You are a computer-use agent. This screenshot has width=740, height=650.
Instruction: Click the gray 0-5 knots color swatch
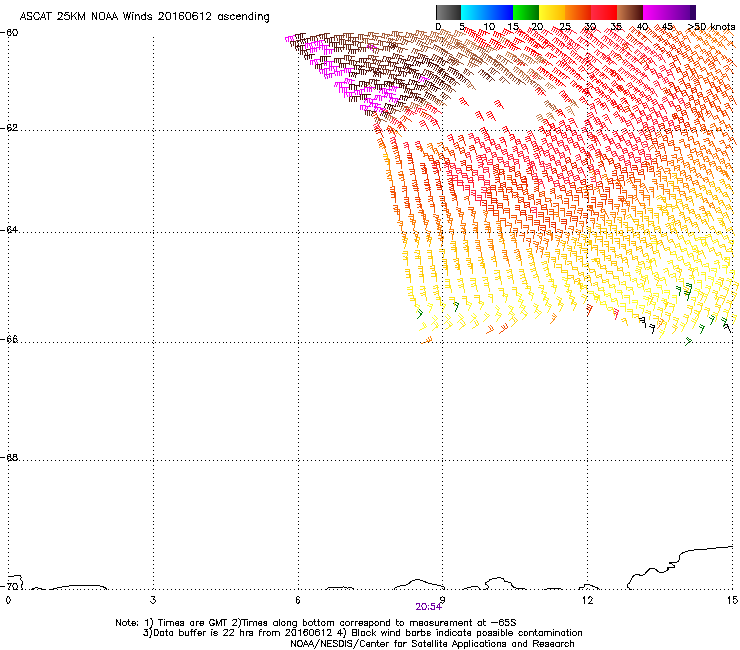(x=448, y=12)
